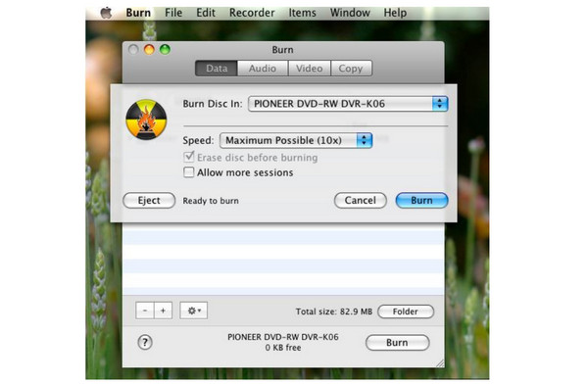Toggle Erase disc before burning checkbox
This screenshot has width=588, height=384.
pyautogui.click(x=189, y=157)
